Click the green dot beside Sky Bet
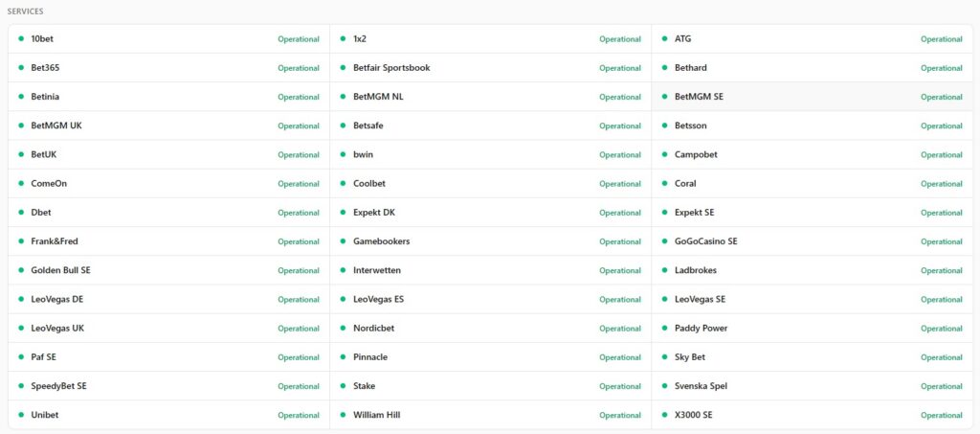The height and width of the screenshot is (434, 980). coord(664,357)
